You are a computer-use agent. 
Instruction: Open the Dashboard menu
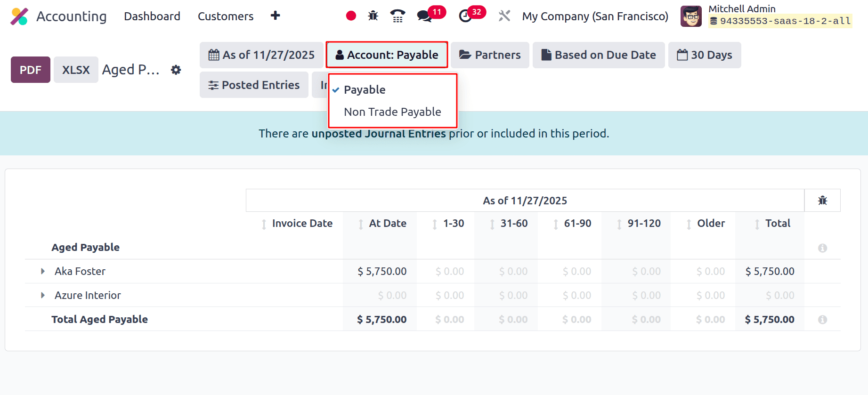(152, 16)
